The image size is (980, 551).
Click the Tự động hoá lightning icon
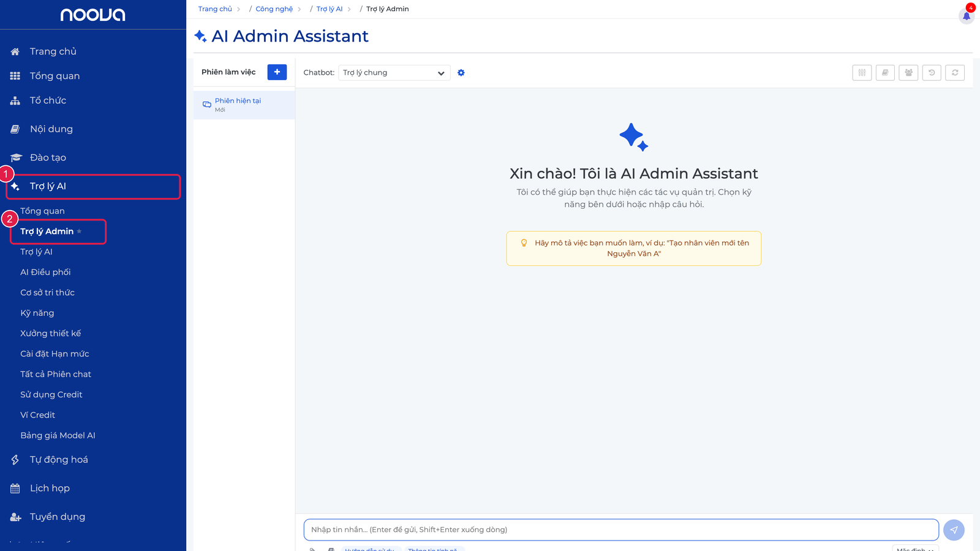tap(15, 460)
